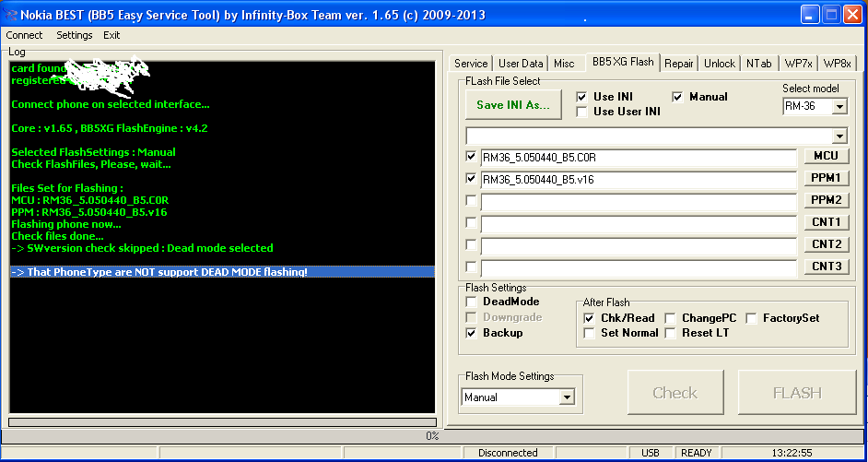Open the Connect menu
Image resolution: width=868 pixels, height=462 pixels.
24,35
